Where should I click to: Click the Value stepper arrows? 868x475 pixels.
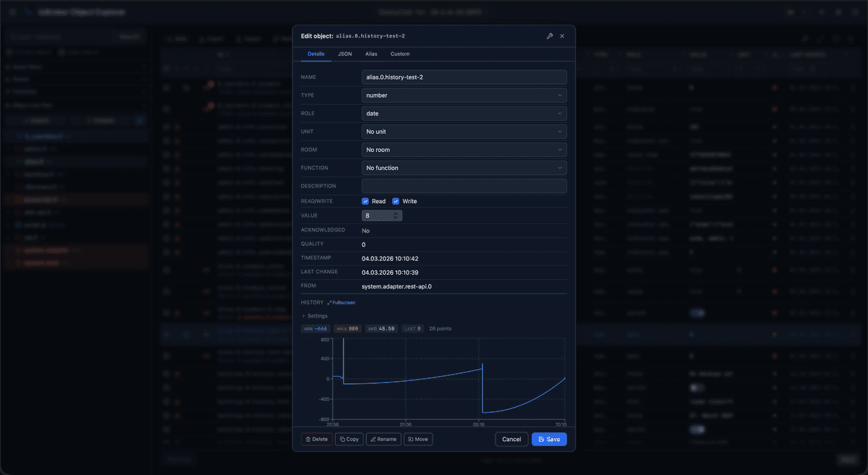coord(396,215)
